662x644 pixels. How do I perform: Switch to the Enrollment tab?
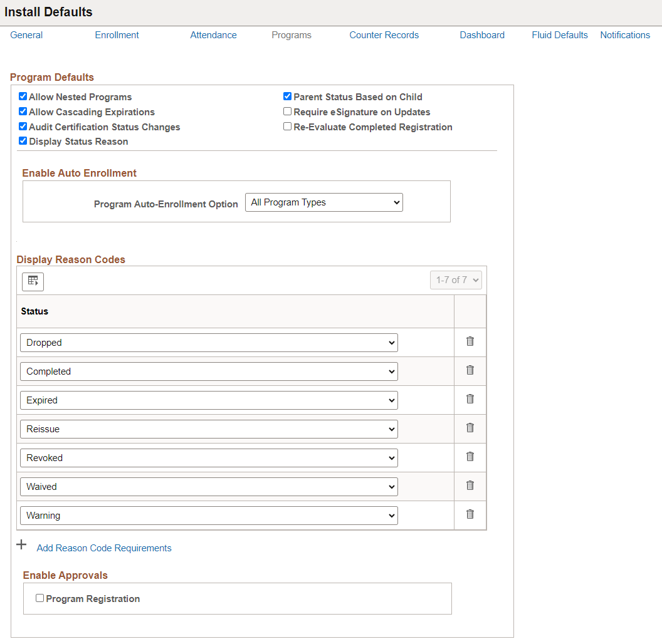click(117, 35)
